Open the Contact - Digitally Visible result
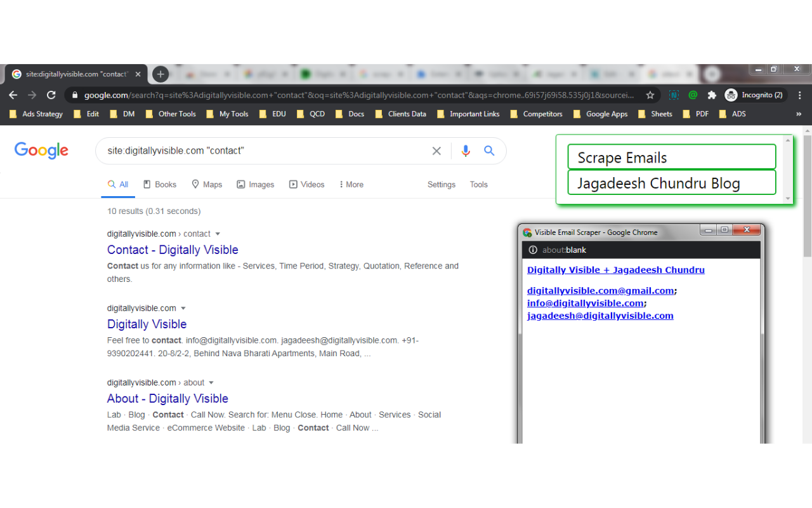 click(x=173, y=250)
